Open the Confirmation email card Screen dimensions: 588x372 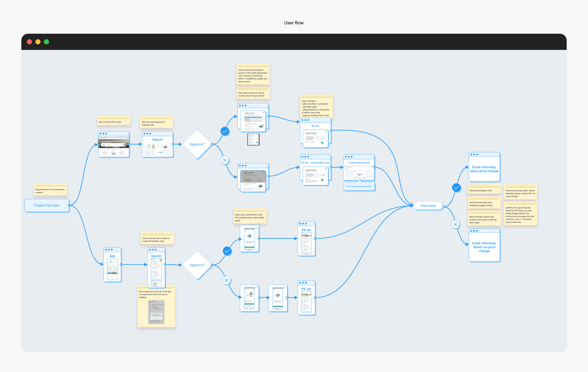(359, 167)
